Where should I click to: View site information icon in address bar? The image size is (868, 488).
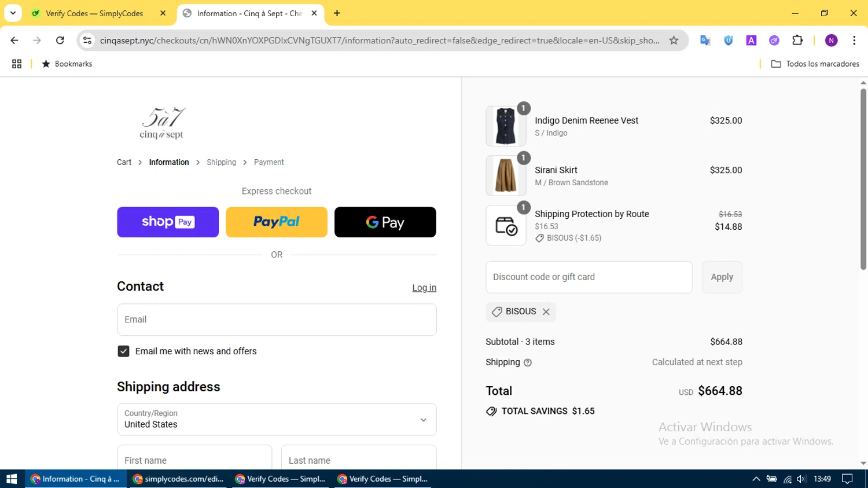click(87, 41)
